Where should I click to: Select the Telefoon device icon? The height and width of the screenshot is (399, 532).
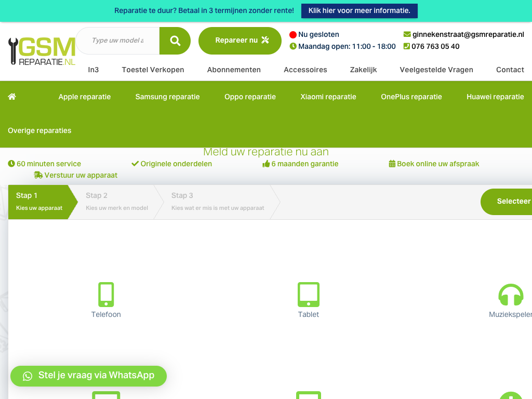tap(106, 295)
